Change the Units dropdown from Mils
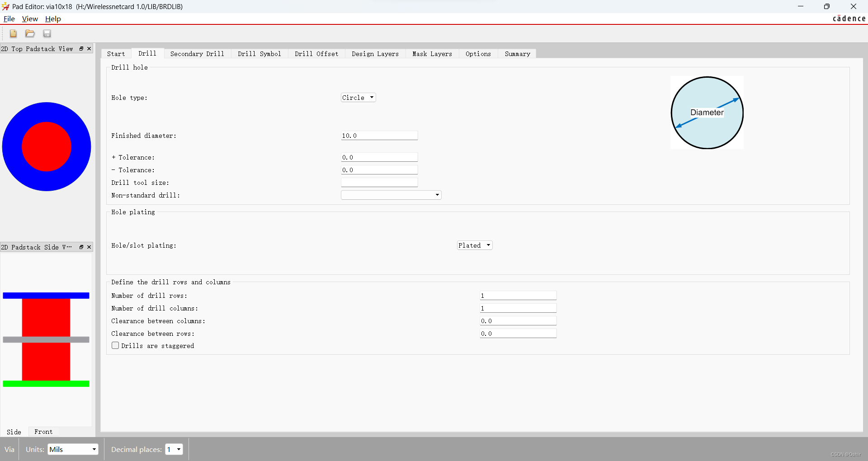 (x=73, y=449)
